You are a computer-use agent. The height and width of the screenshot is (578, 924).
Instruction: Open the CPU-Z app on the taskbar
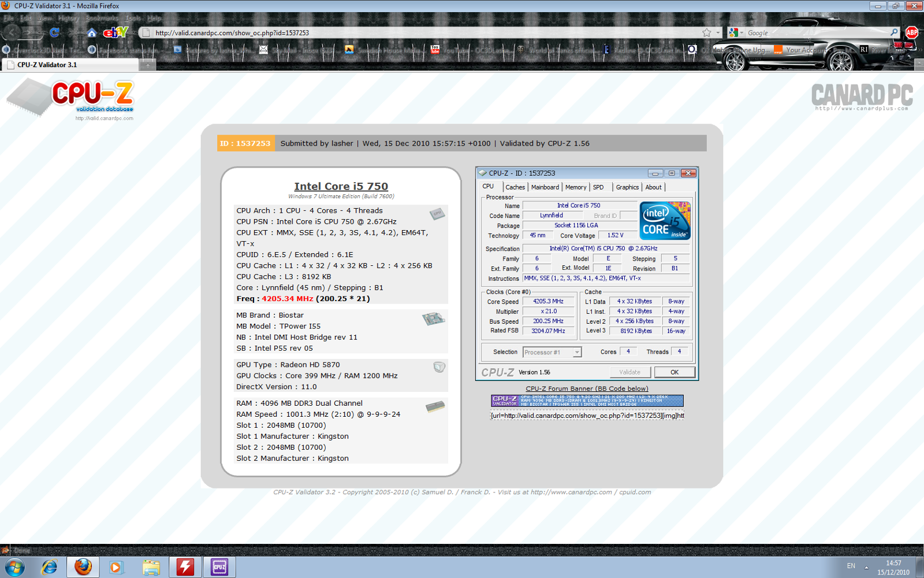219,567
